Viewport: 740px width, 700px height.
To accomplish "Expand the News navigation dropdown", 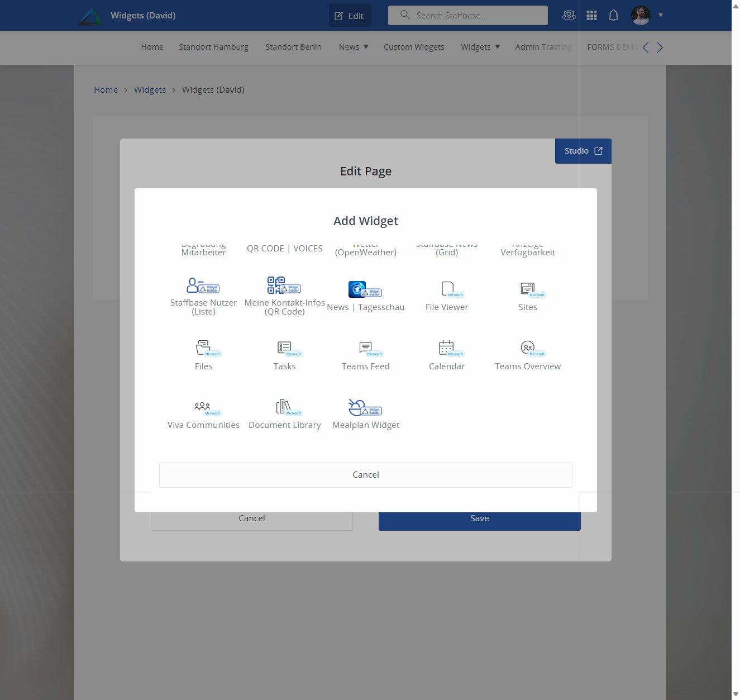I will (x=353, y=47).
